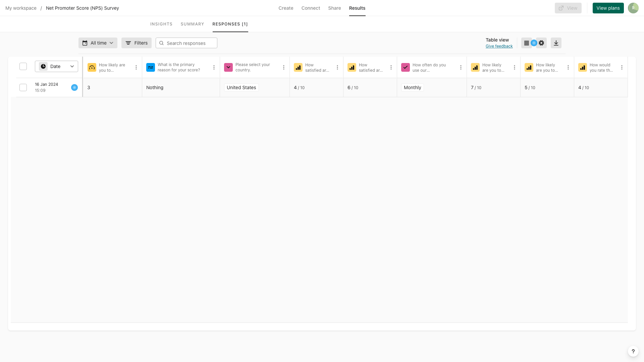This screenshot has width=644, height=362.
Task: Click the Filters button
Action: [x=137, y=43]
